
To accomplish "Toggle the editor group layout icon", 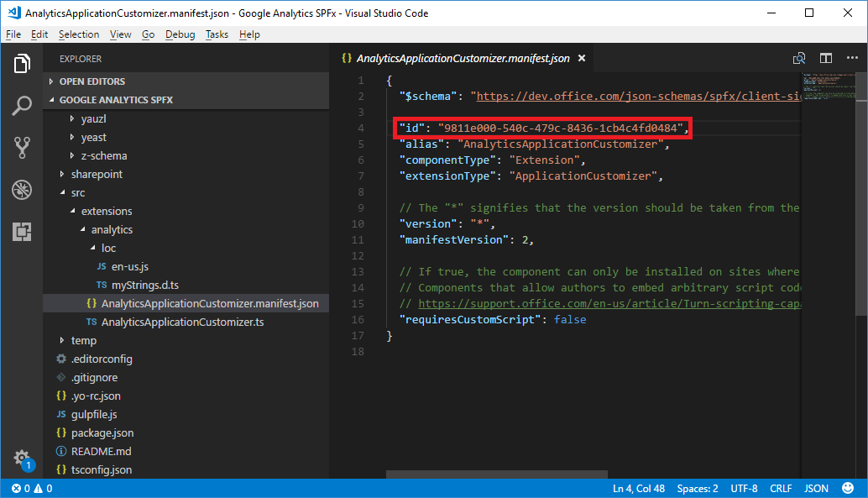I will tap(825, 58).
